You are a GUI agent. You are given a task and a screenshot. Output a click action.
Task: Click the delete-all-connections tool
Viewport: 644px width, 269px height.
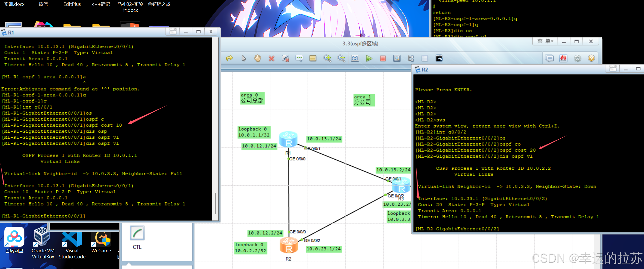(285, 58)
